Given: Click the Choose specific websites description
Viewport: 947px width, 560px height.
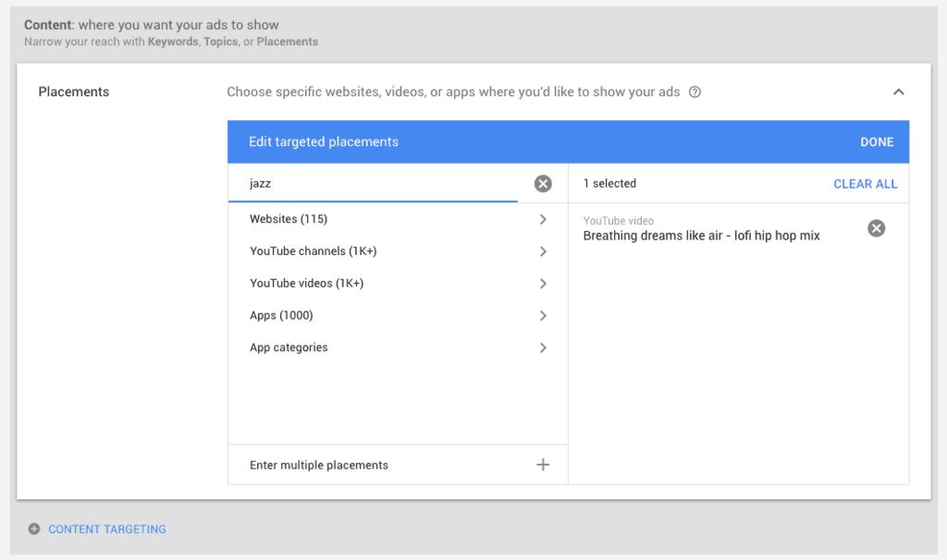Looking at the screenshot, I should coord(453,91).
